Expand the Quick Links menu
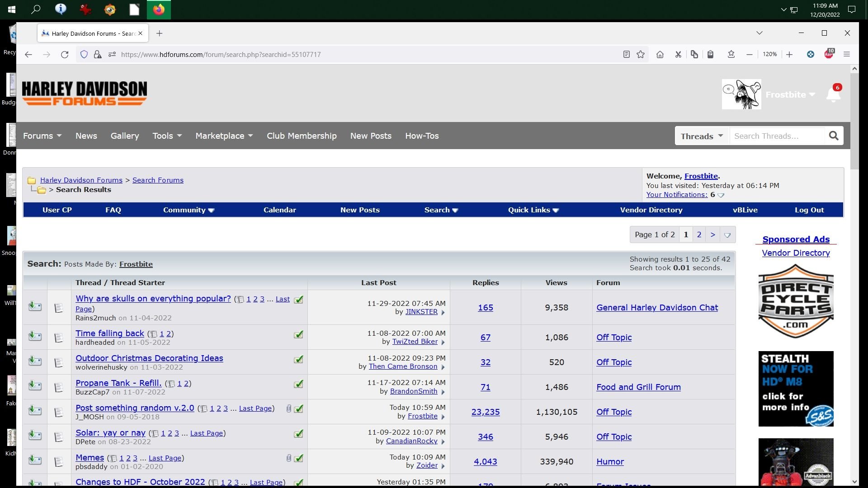Viewport: 868px width, 488px height. pos(533,210)
